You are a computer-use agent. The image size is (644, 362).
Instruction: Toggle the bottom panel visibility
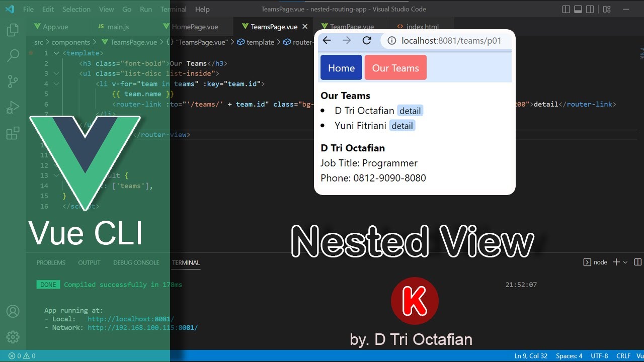click(x=578, y=9)
